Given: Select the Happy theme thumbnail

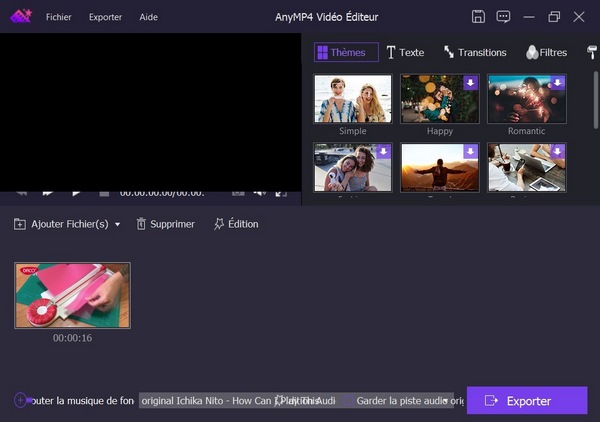Looking at the screenshot, I should coord(440,99).
